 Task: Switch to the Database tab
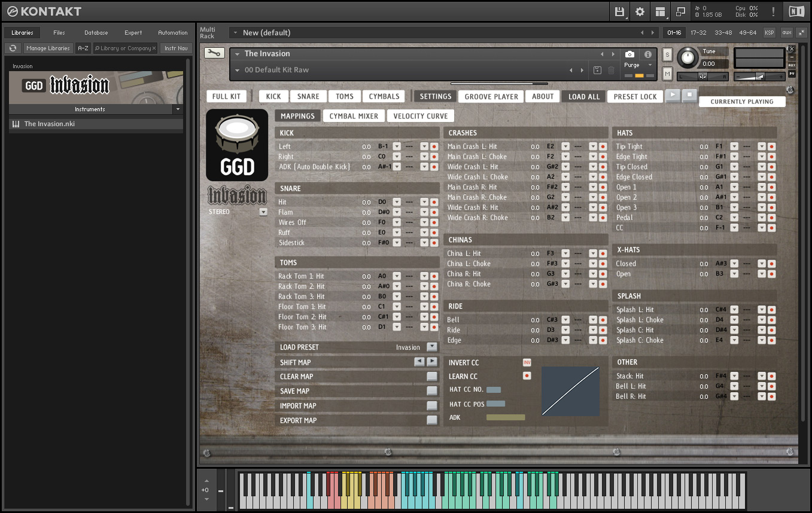click(96, 33)
